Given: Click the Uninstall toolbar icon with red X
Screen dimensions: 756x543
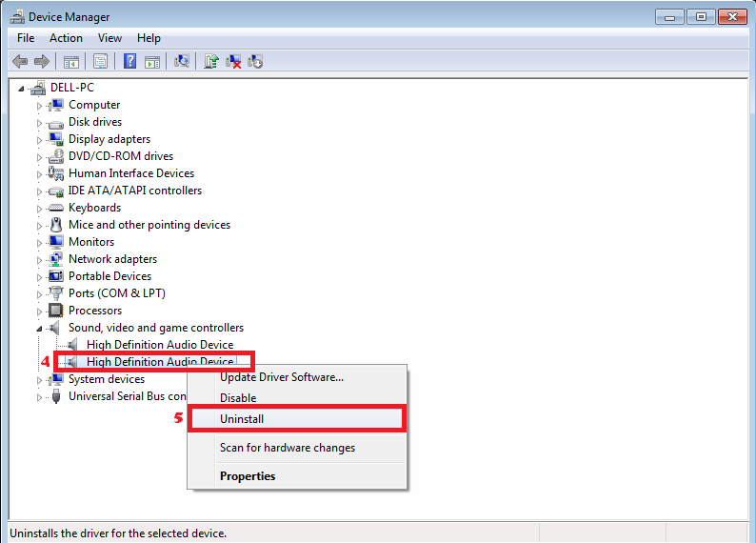Looking at the screenshot, I should point(233,61).
